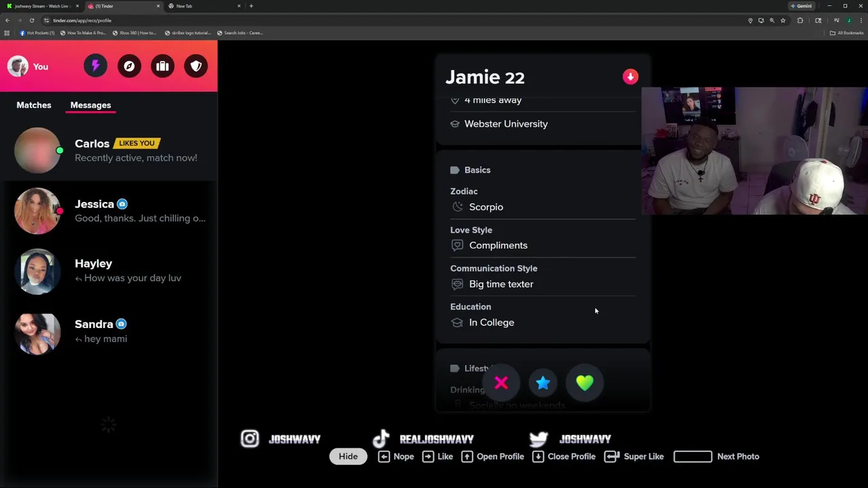Click Jessica's blue verified badge
The image size is (868, 488).
point(122,204)
